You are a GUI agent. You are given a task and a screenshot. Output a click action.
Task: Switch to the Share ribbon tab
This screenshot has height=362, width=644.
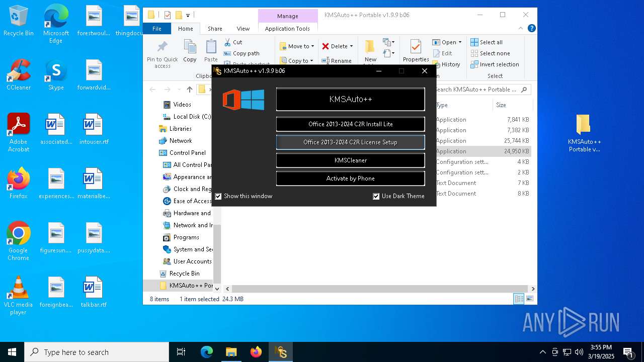[215, 29]
